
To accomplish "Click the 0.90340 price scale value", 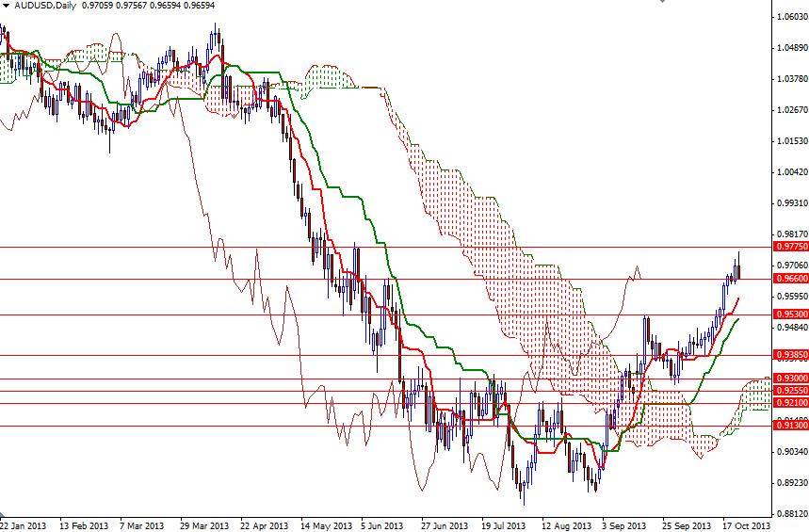I will 792,452.
